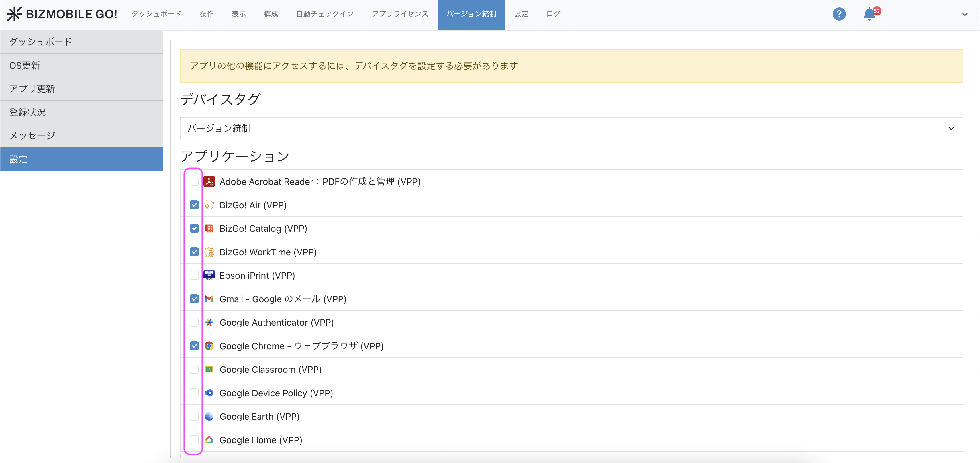Uncheck the BizGo! WorkTime checkbox

(x=194, y=252)
